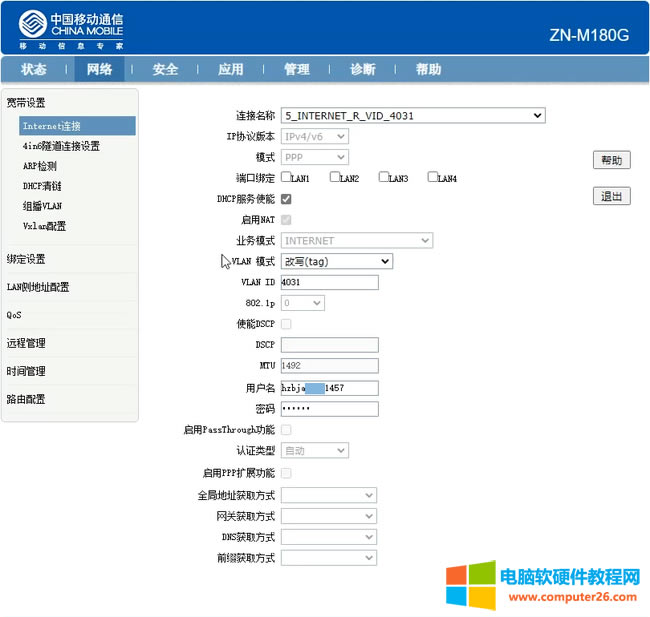The image size is (650, 617).
Task: Open 路由配置 section
Action: tap(26, 399)
